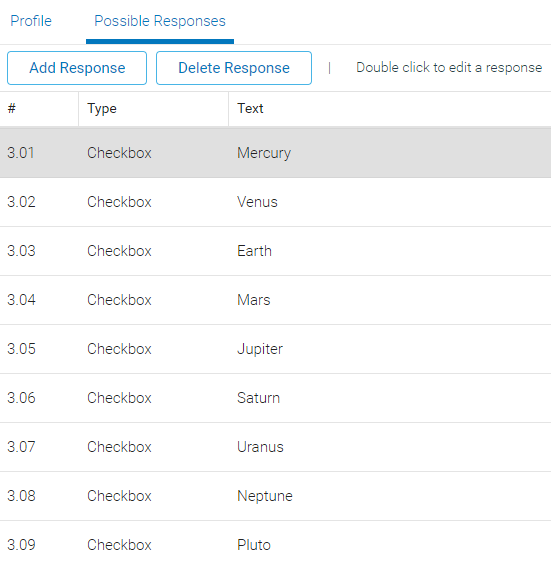Click the Delete Response button

click(234, 68)
